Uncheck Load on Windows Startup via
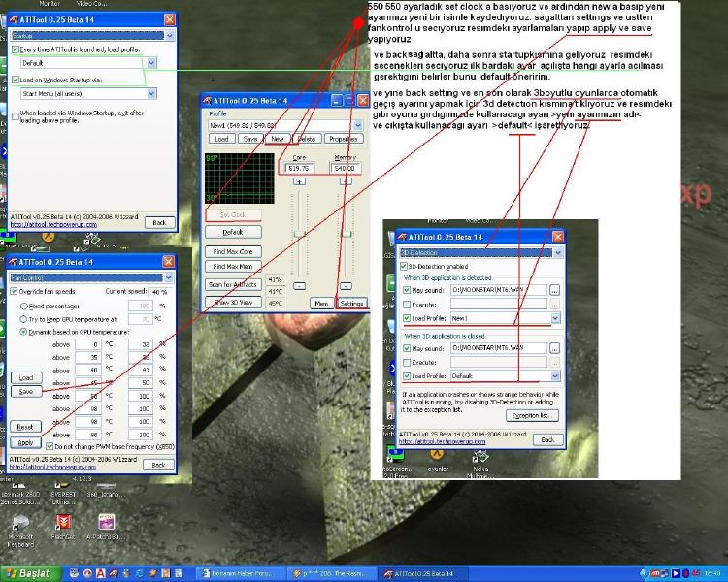 [16, 80]
